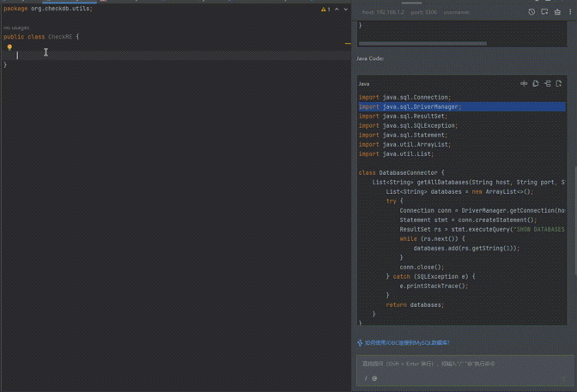Focus the chat prompt input field
Image resolution: width=577 pixels, height=392 pixels.
(464, 364)
